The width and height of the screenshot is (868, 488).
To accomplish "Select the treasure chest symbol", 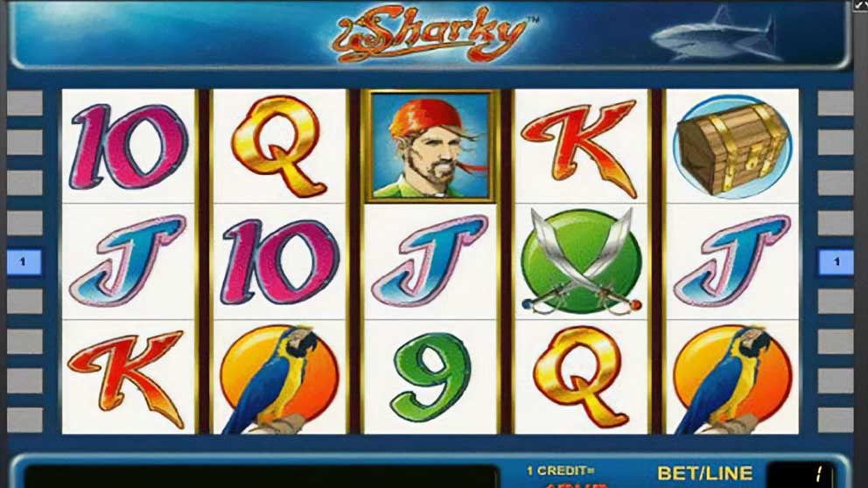I will tap(732, 148).
